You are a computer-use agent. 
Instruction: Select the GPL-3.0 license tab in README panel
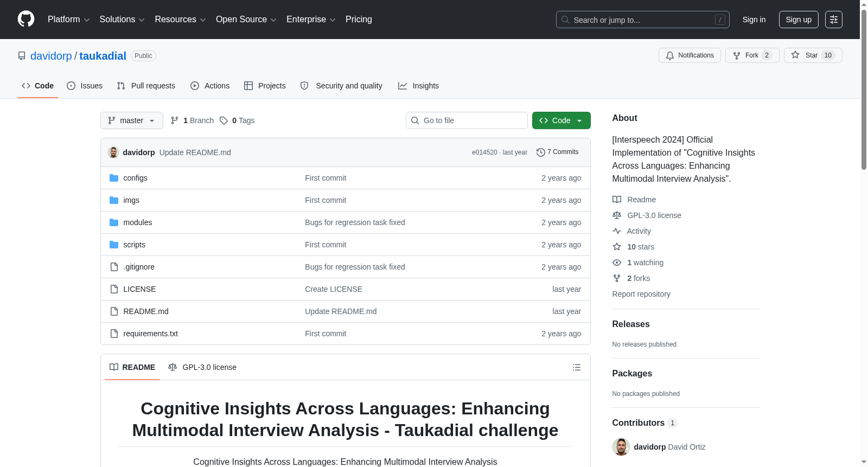point(202,367)
